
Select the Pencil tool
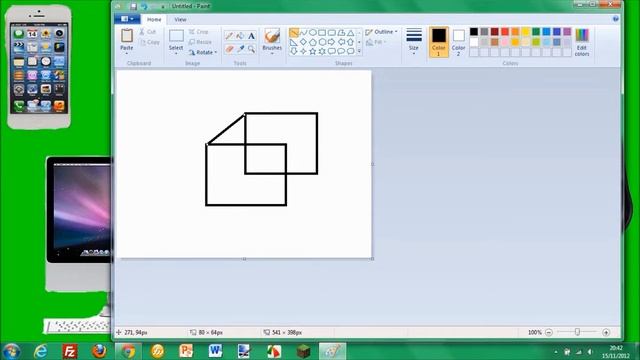[229, 36]
